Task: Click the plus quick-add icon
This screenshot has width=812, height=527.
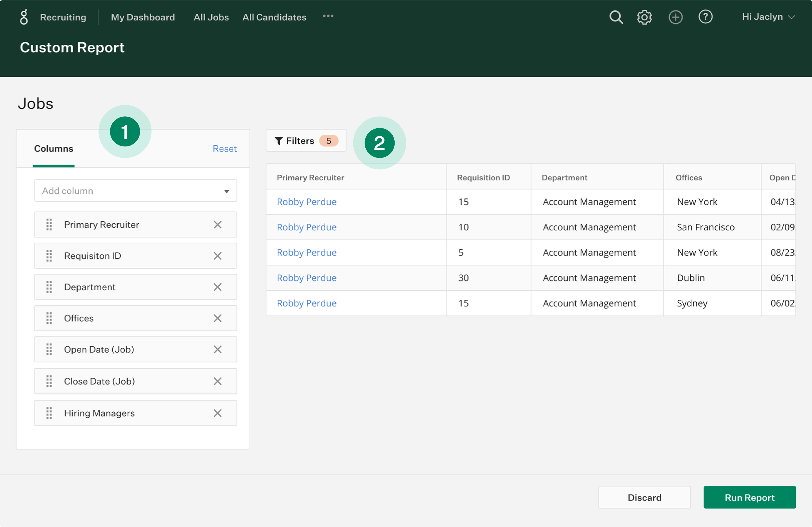Action: tap(675, 17)
